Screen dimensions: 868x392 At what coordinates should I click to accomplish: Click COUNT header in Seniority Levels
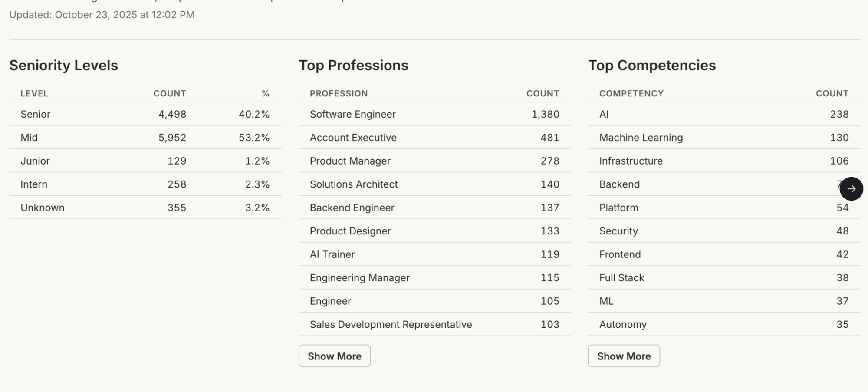(x=170, y=93)
